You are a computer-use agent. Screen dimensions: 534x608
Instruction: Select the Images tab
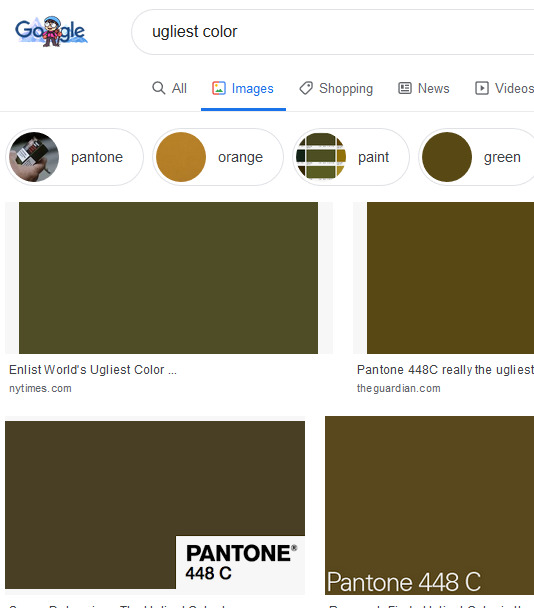pyautogui.click(x=243, y=88)
